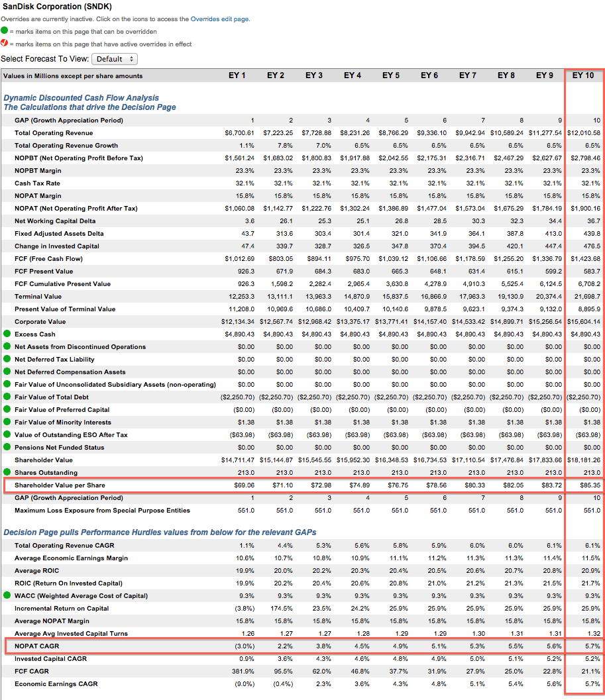Click the (3.0%) NOPAT CAGR value
This screenshot has width=605, height=700.
point(245,646)
